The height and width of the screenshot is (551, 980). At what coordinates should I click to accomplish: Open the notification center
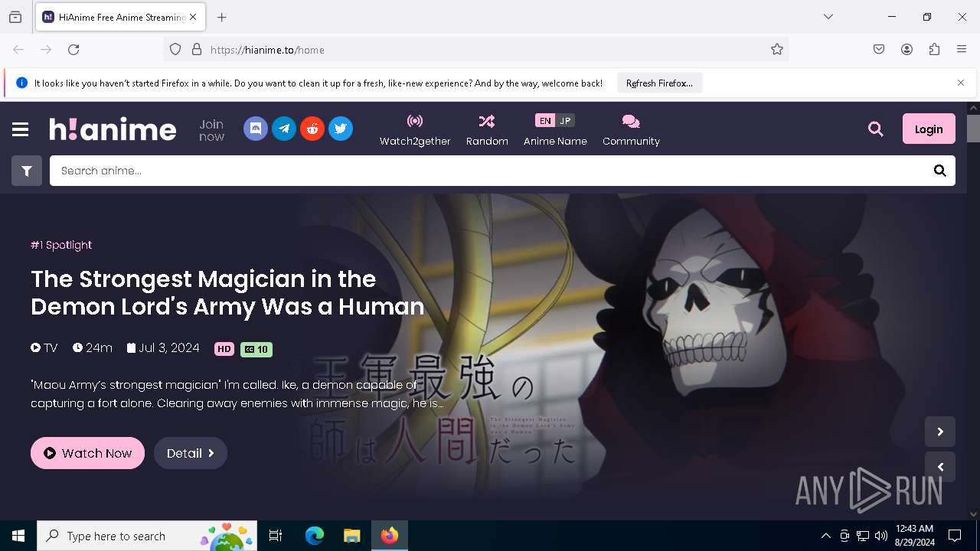click(955, 536)
